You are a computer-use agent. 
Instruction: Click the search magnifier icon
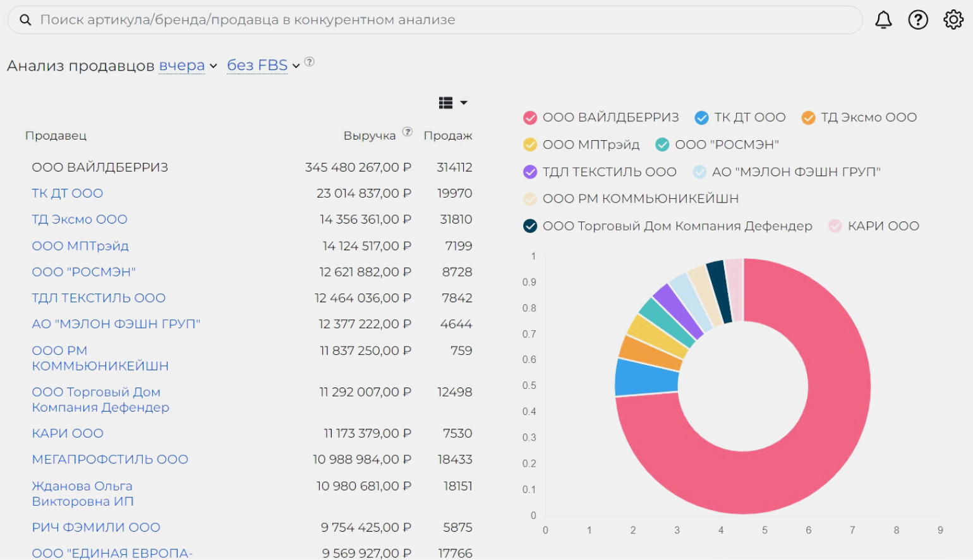click(25, 20)
